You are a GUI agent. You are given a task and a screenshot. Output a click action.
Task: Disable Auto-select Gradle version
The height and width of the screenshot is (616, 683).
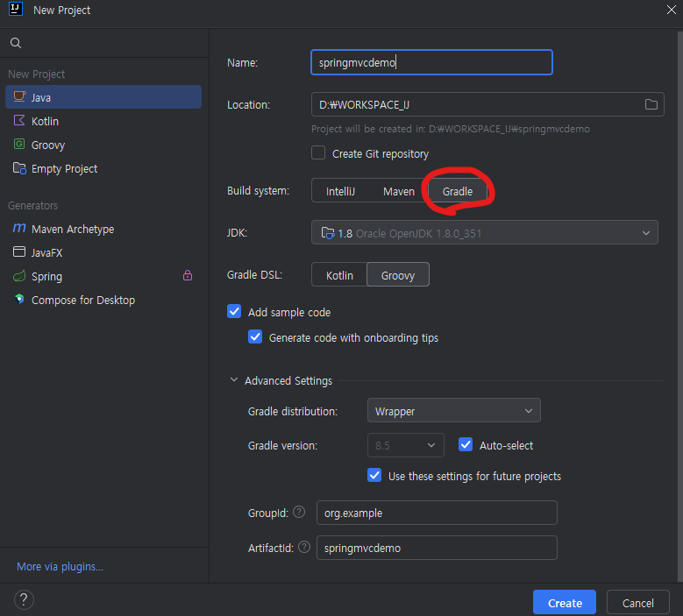point(466,444)
